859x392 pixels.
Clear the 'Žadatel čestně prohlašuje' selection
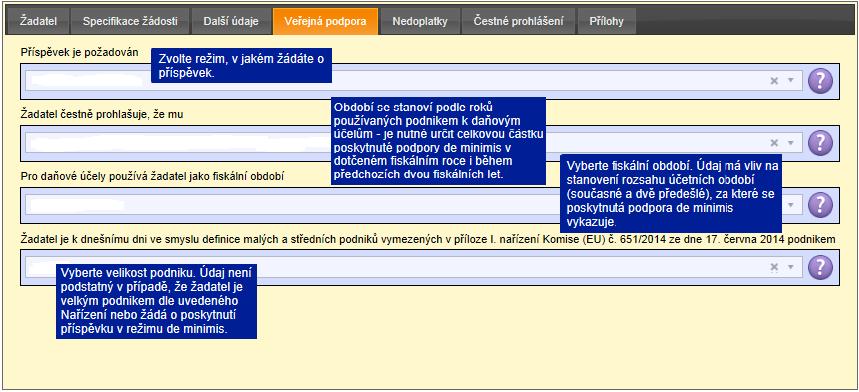point(774,143)
